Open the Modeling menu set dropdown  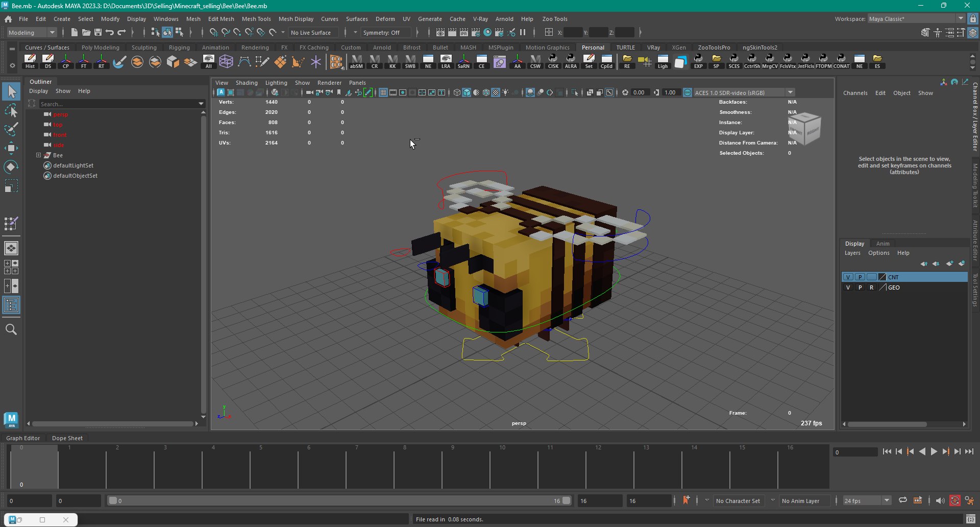tap(32, 32)
